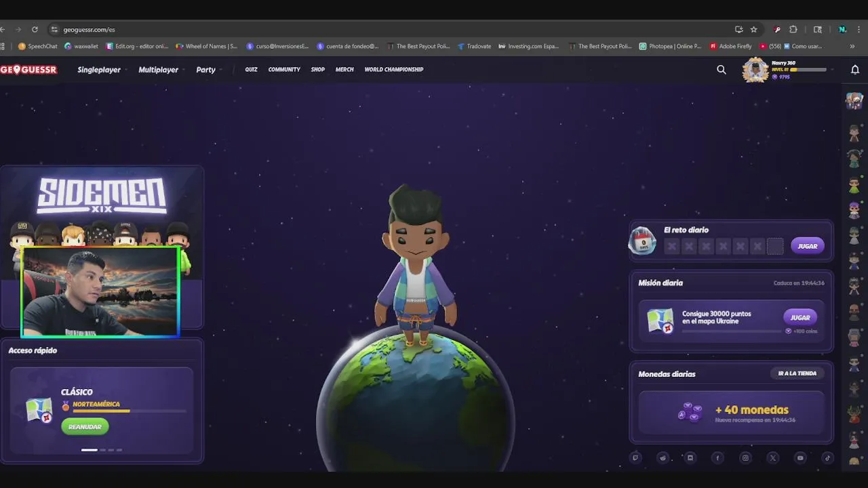Screen dimensions: 868x488
Task: Click the purple coin pile icon
Action: tap(690, 411)
